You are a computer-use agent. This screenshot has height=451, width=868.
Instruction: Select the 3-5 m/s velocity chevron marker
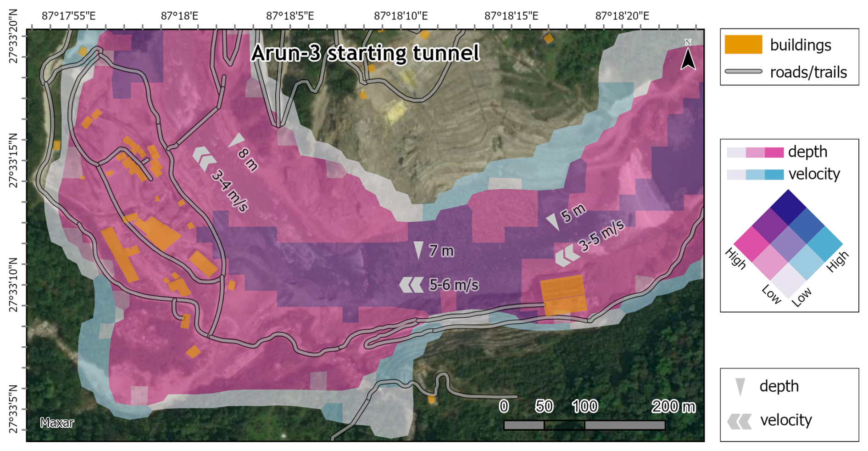pyautogui.click(x=567, y=256)
